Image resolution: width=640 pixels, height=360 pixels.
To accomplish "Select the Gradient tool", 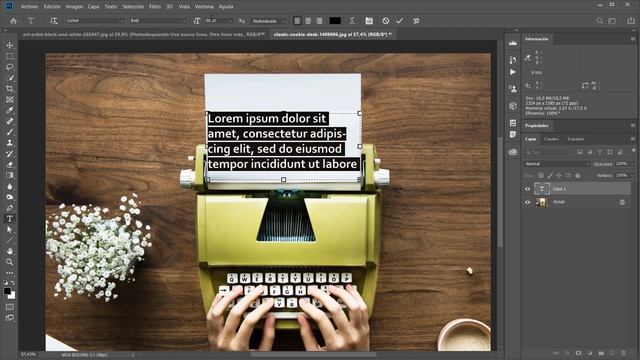I will [10, 175].
